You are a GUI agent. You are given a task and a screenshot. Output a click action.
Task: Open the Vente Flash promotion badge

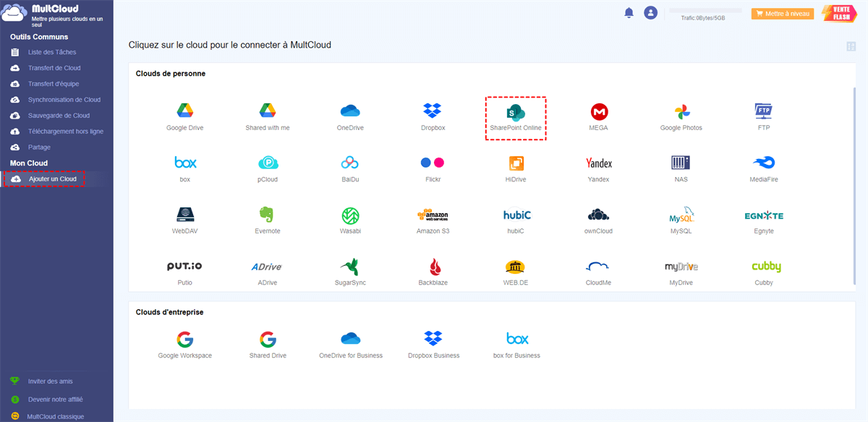tap(841, 13)
